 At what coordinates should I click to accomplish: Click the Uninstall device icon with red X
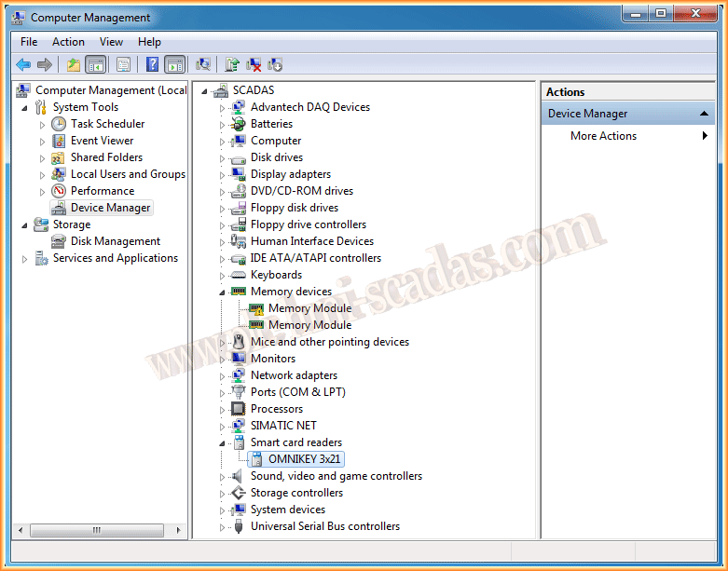click(x=254, y=64)
